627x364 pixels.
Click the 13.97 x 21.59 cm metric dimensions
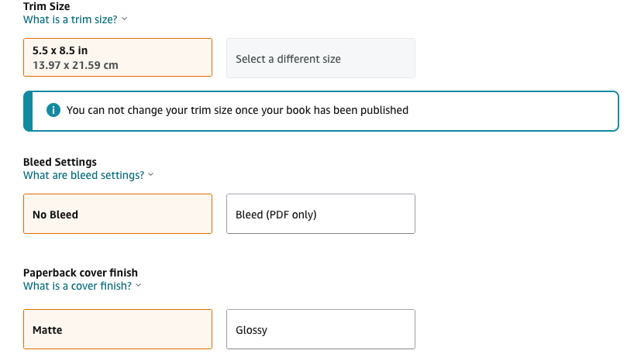tap(75, 65)
